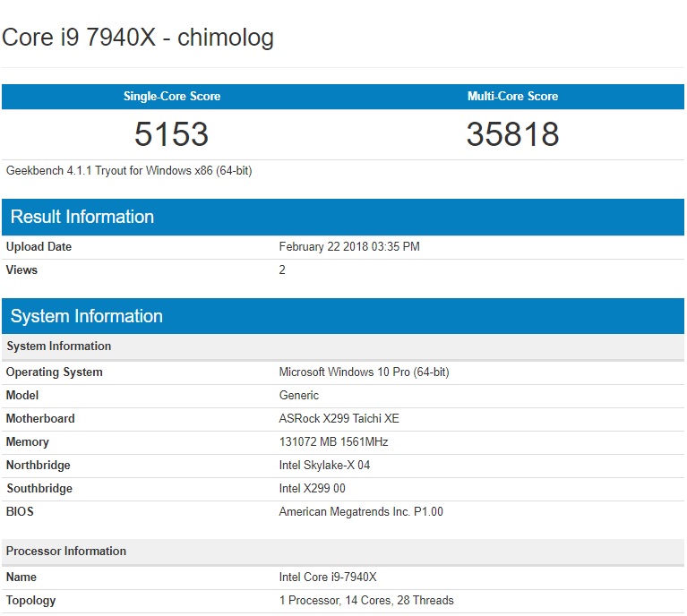Click the Processor Information subheader

pyautogui.click(x=343, y=552)
